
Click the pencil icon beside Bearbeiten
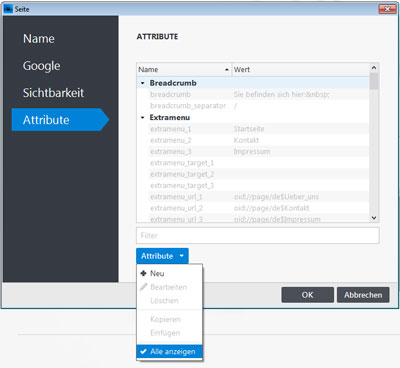(x=143, y=287)
